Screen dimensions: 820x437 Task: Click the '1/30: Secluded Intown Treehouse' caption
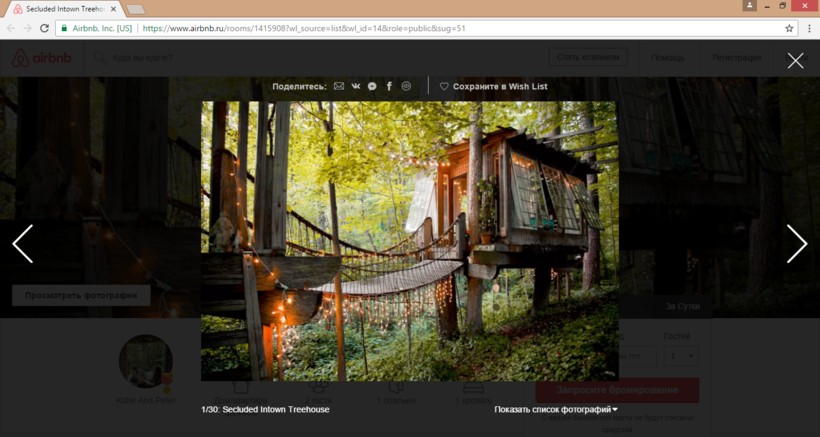tap(265, 409)
